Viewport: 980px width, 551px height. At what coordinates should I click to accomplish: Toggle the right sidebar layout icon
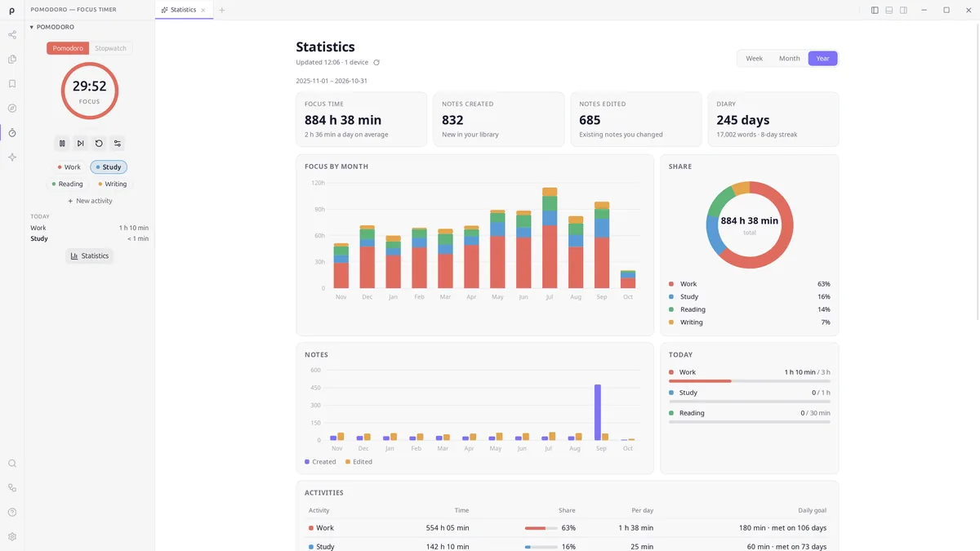(x=903, y=10)
